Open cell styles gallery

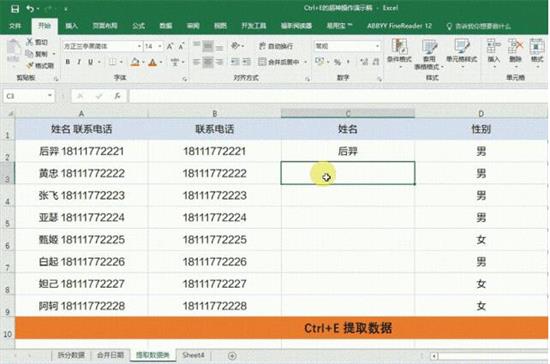tap(462, 53)
